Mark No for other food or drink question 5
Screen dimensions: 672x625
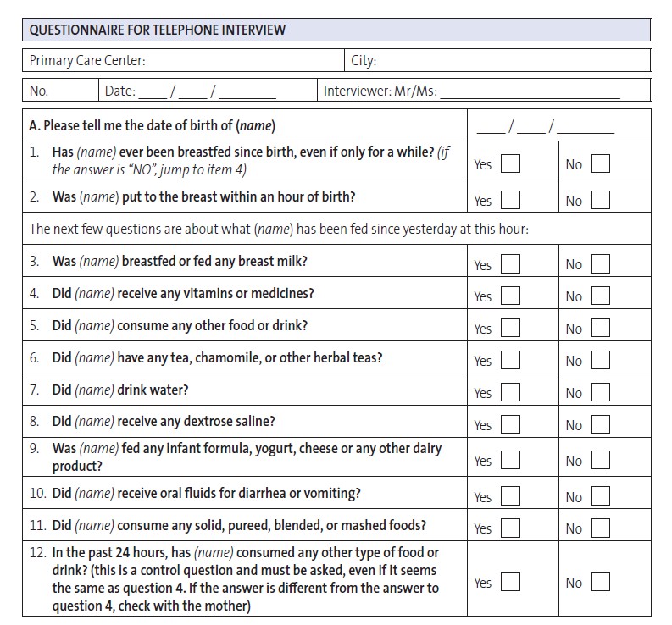pos(601,328)
